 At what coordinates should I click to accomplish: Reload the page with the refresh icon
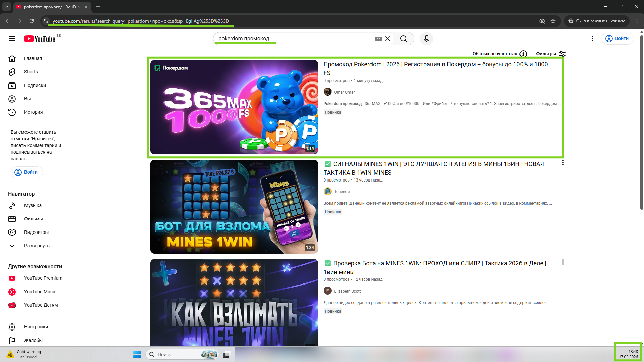(x=32, y=21)
